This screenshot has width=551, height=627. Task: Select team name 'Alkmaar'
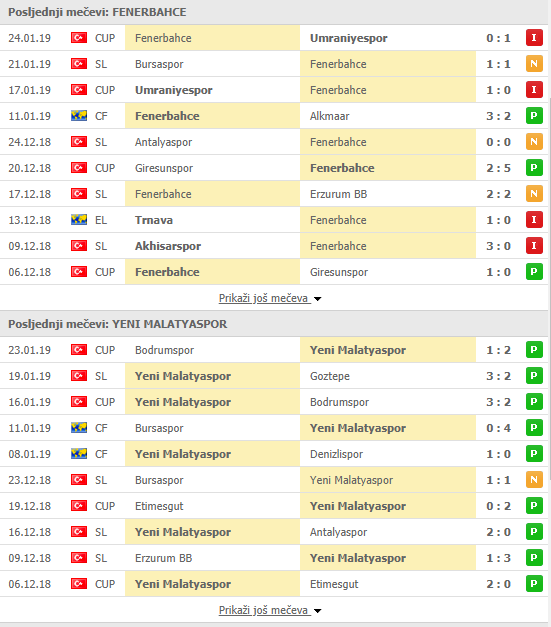329,116
